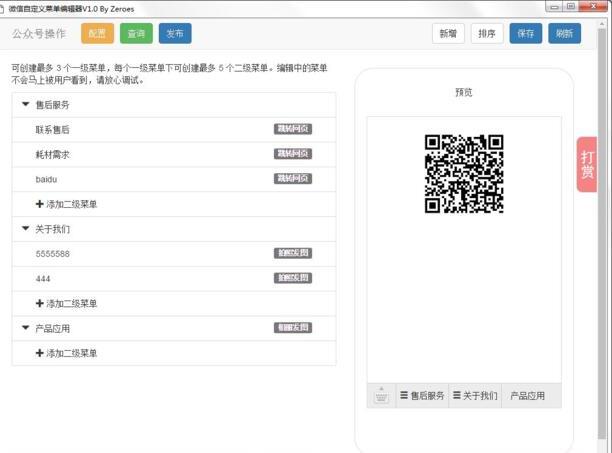Select the 444 submenu row

pyautogui.click(x=174, y=279)
